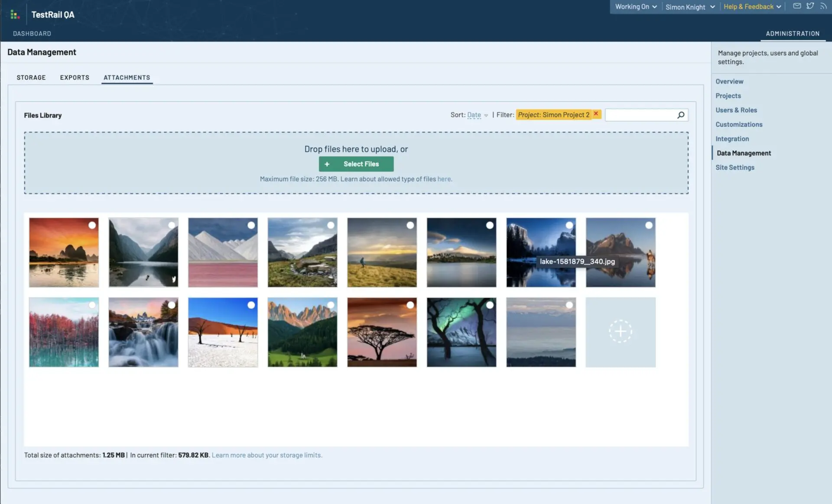This screenshot has height=504, width=832.
Task: Change the Sort by Date dropdown
Action: pyautogui.click(x=477, y=115)
